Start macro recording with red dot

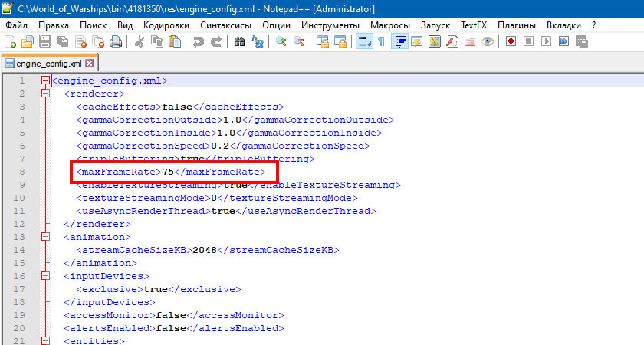511,41
